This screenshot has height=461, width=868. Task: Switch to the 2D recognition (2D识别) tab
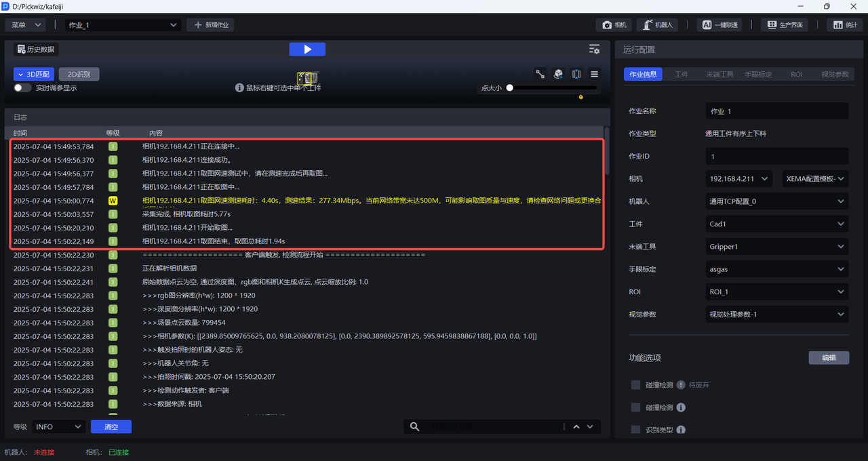(79, 75)
